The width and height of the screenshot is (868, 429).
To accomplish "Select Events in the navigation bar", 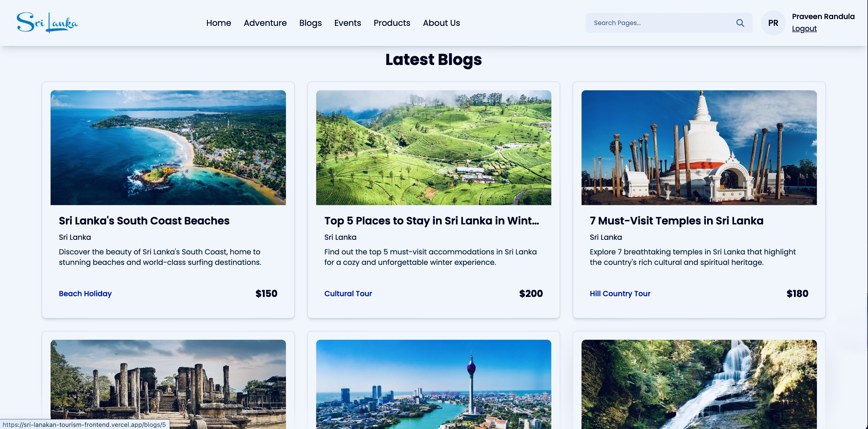I will click(x=347, y=23).
